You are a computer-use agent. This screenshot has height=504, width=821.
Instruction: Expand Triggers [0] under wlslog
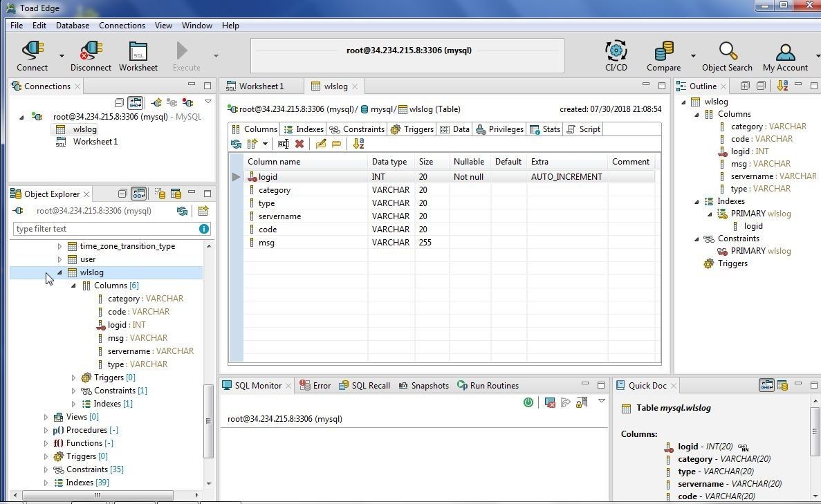coord(73,377)
